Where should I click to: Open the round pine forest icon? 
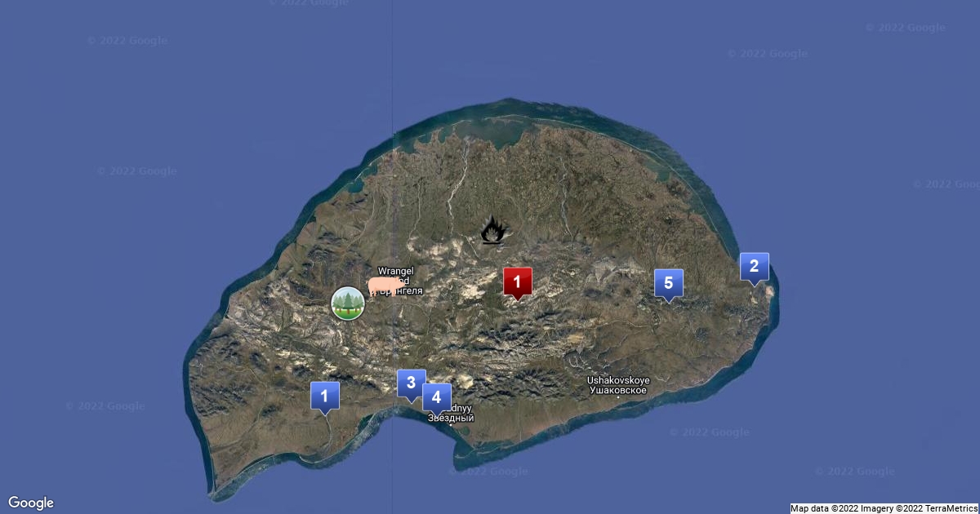348,304
